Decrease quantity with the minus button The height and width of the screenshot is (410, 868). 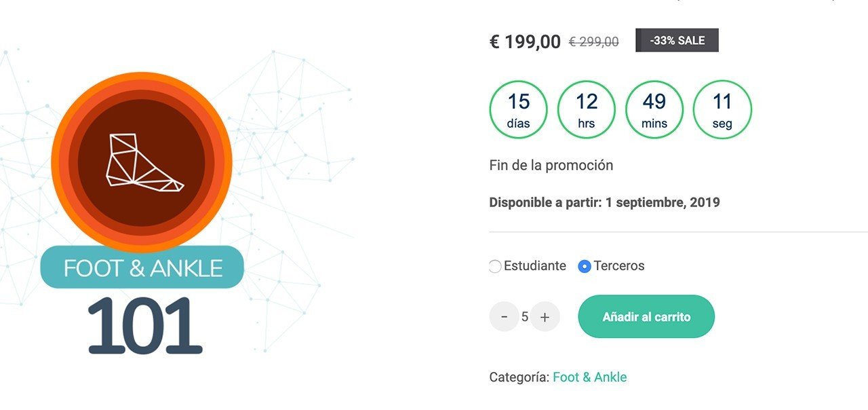504,317
